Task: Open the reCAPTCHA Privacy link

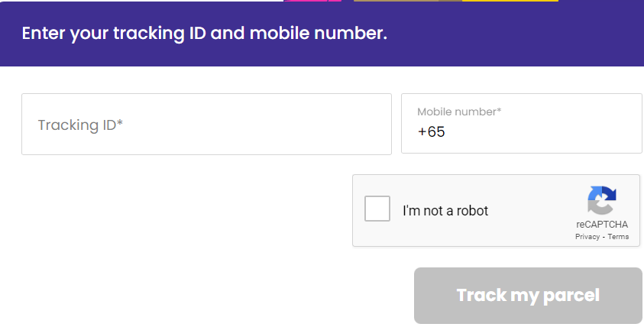Action: click(587, 237)
